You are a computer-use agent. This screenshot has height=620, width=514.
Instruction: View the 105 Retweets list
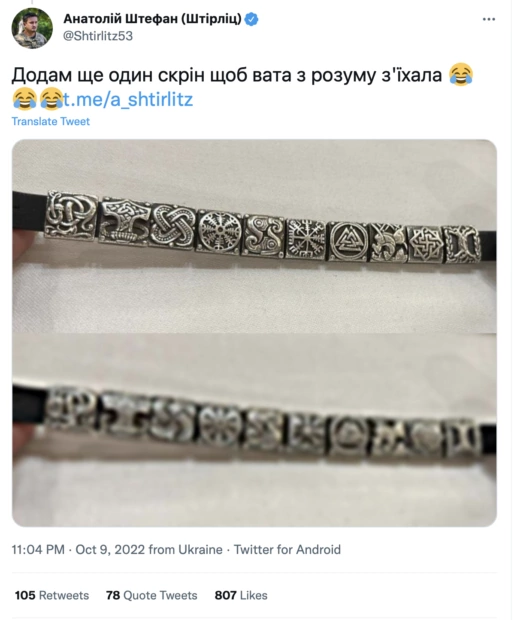pos(52,595)
